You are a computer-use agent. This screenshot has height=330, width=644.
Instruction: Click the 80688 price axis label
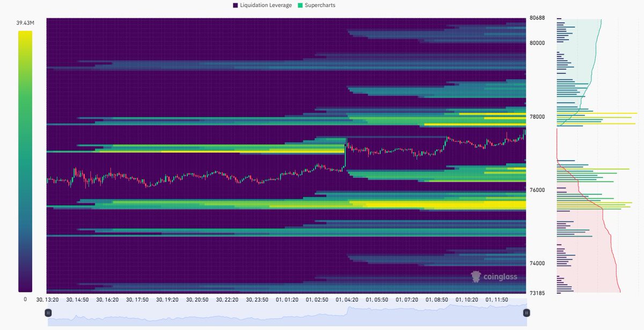(537, 18)
